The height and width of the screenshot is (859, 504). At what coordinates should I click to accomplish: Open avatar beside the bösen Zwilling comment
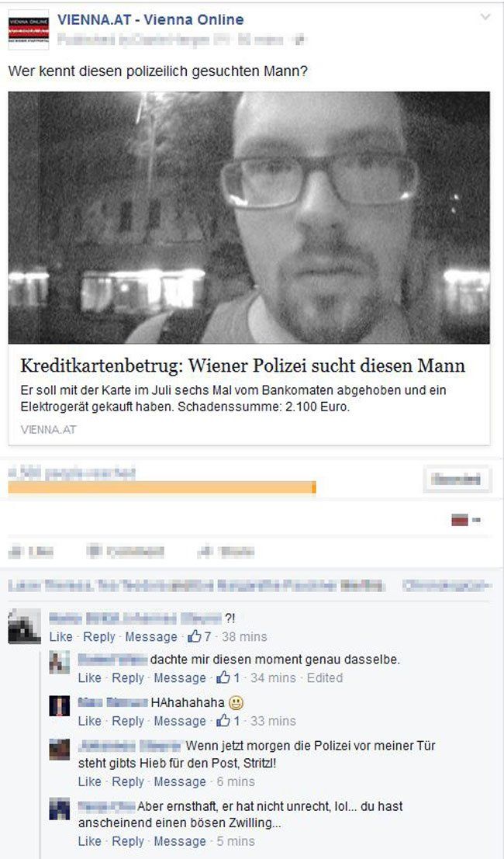[59, 809]
